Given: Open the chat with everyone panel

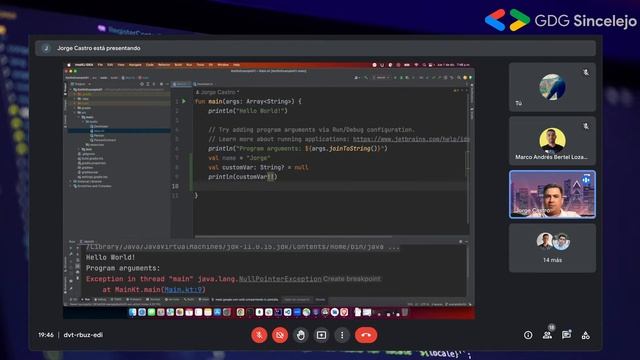Looking at the screenshot, I should (566, 335).
